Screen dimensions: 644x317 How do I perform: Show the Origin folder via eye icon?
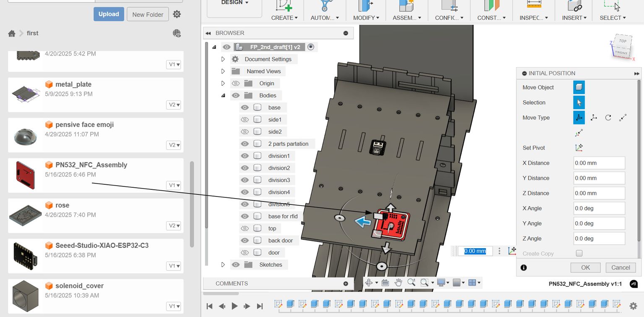[236, 84]
